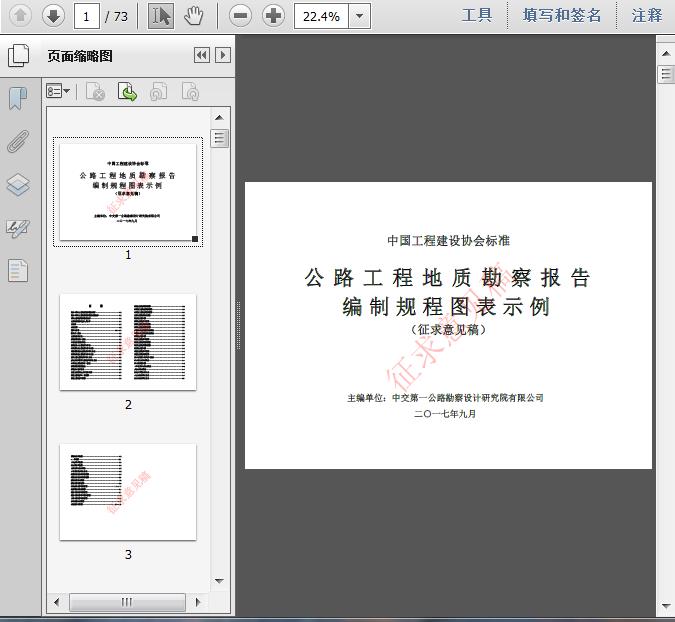Click the （征求意见稿） subtitle text
The image size is (675, 622).
(448, 330)
